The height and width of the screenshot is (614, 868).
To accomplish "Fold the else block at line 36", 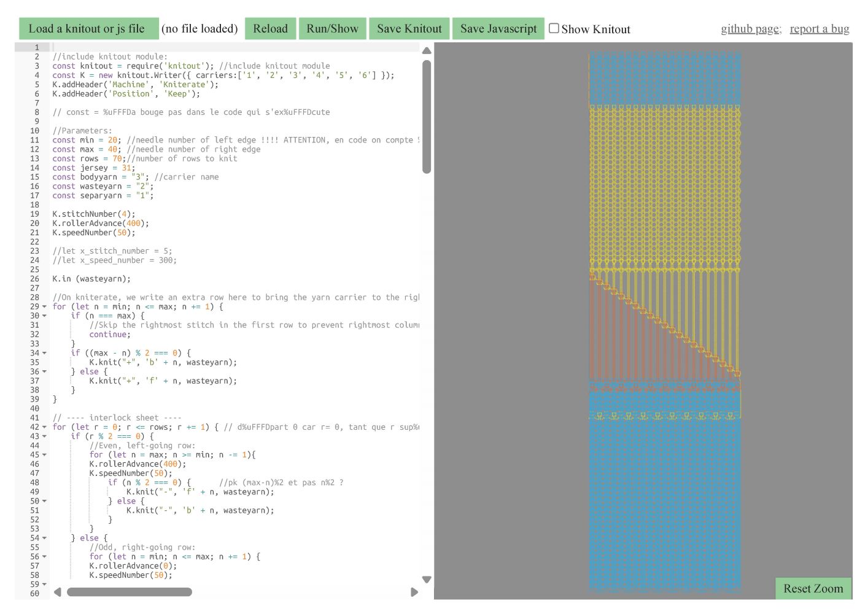I will [45, 371].
